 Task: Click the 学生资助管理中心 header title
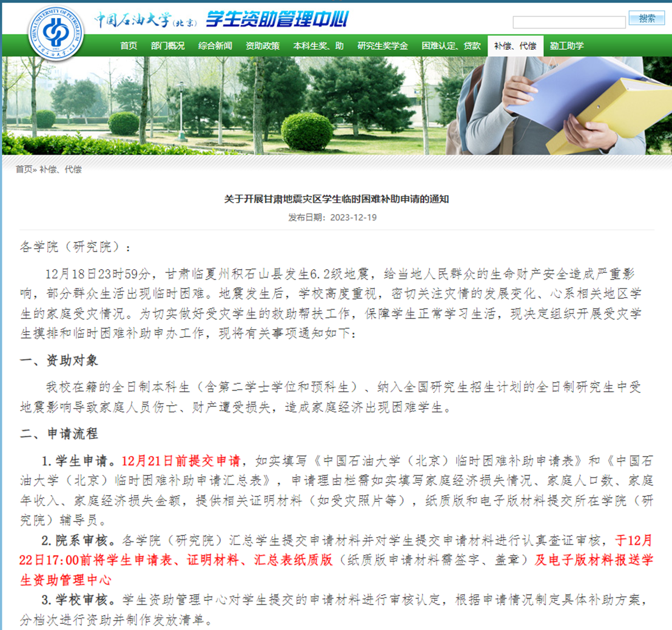click(x=277, y=19)
